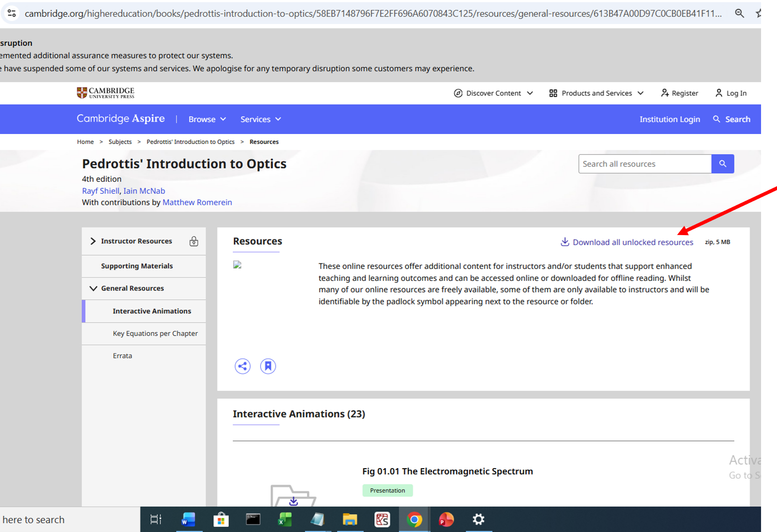Click the padlock icon beside Instructor Resources
Image resolution: width=777 pixels, height=532 pixels.
(194, 242)
